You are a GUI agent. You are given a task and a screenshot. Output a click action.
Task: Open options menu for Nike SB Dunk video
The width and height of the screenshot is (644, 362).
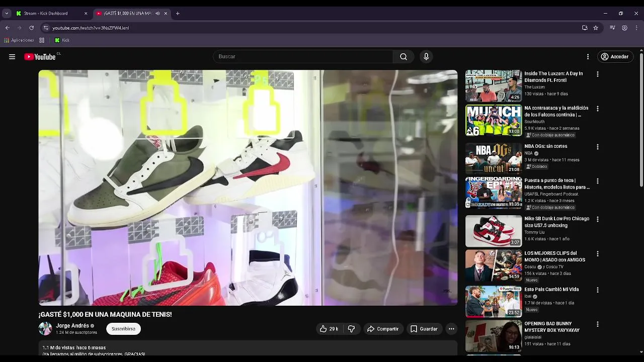[x=598, y=219]
